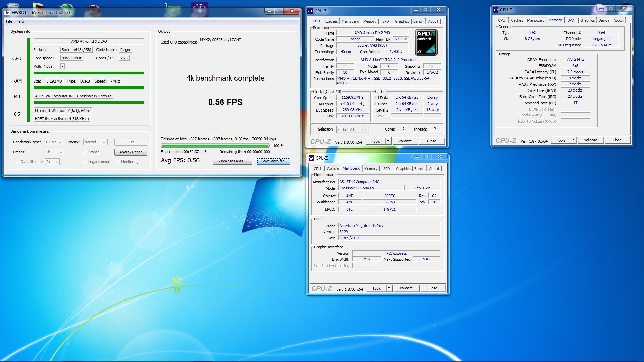This screenshot has height=362, width=644.
Task: Open the Benchmark type 64-bit dropdown
Action: [54, 142]
